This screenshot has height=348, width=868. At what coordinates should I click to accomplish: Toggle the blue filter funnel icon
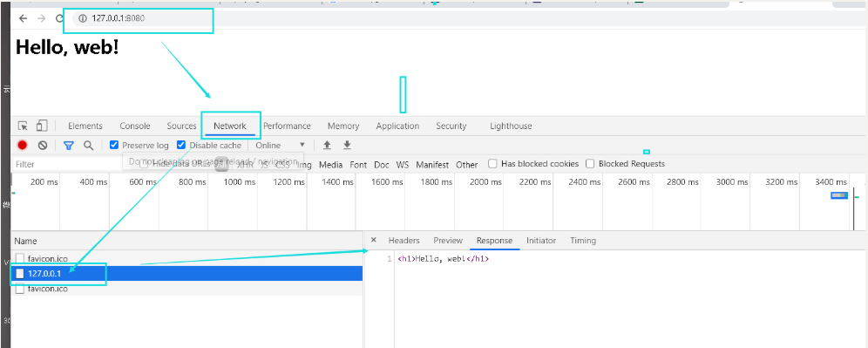[68, 145]
